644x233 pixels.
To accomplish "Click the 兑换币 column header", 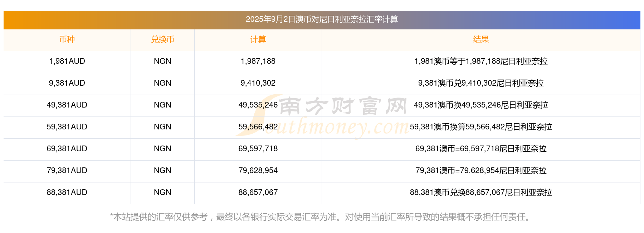I will pyautogui.click(x=162, y=39).
